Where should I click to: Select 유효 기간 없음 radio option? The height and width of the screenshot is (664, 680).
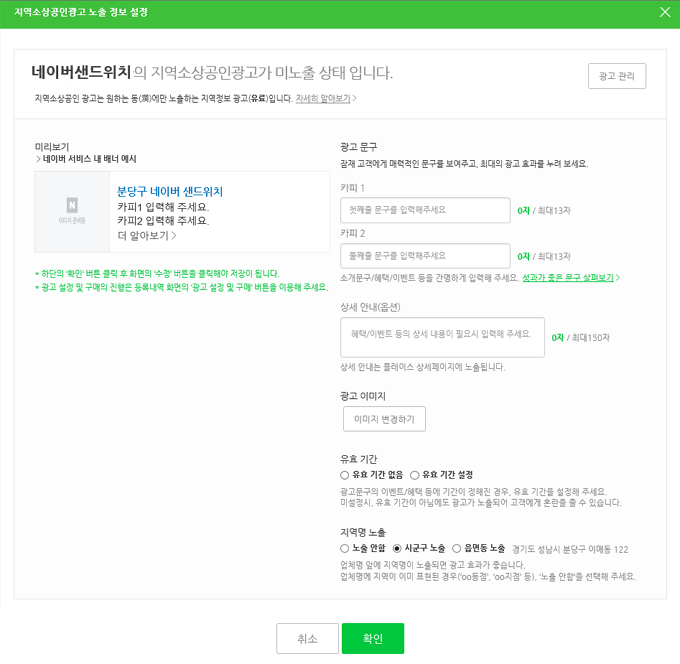344,475
